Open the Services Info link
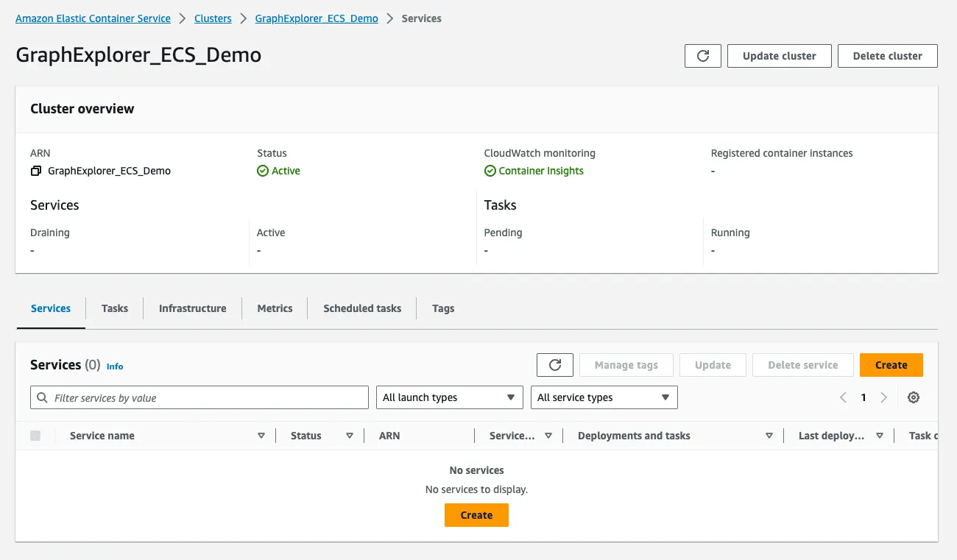Screen dimensions: 957x560 [115, 366]
